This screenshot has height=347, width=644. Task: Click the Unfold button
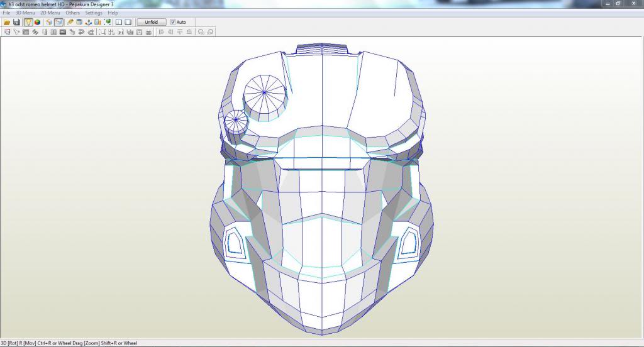(152, 22)
